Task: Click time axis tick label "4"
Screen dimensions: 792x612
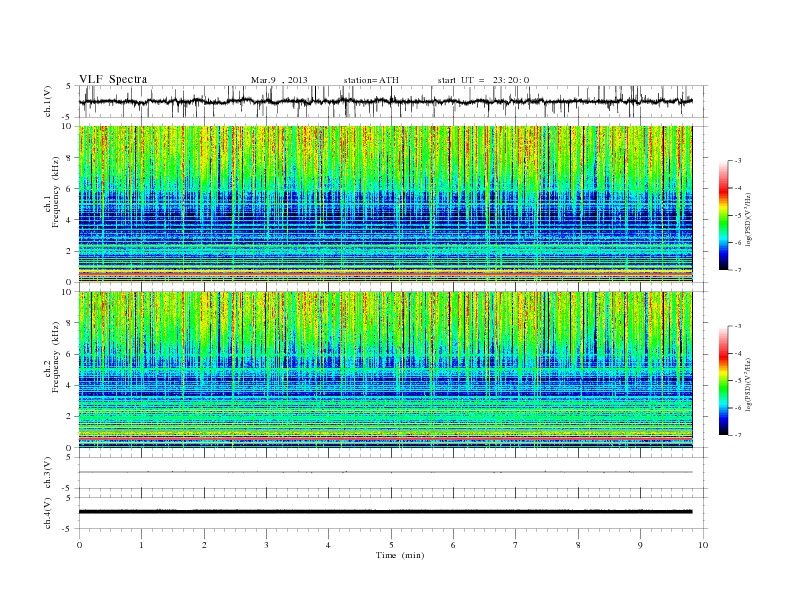Action: pos(328,545)
